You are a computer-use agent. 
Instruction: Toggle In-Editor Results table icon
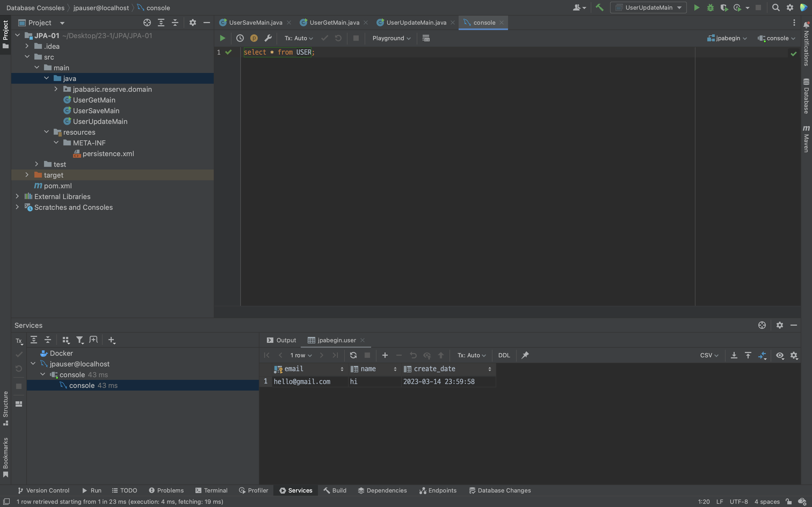point(426,38)
